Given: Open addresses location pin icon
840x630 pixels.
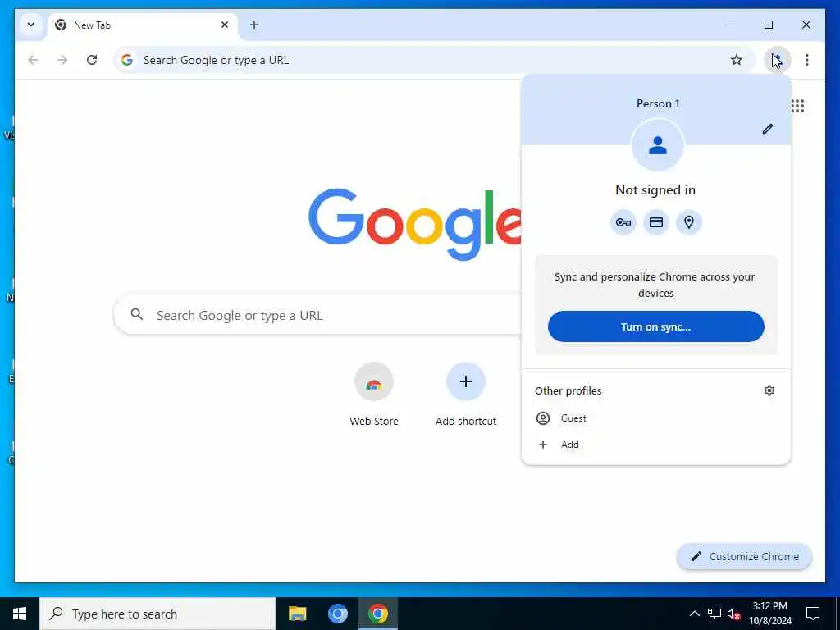Looking at the screenshot, I should (x=689, y=222).
